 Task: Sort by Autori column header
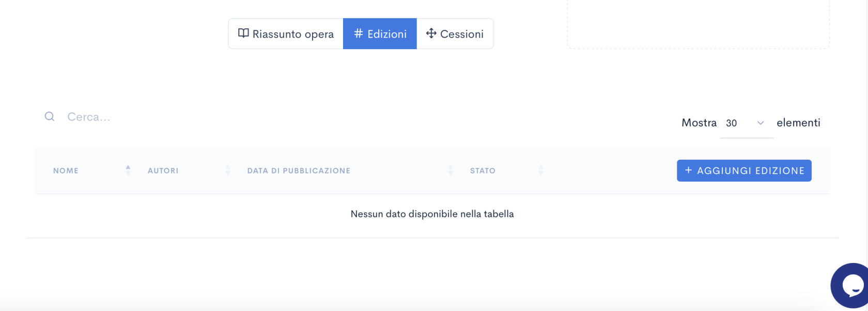[163, 171]
